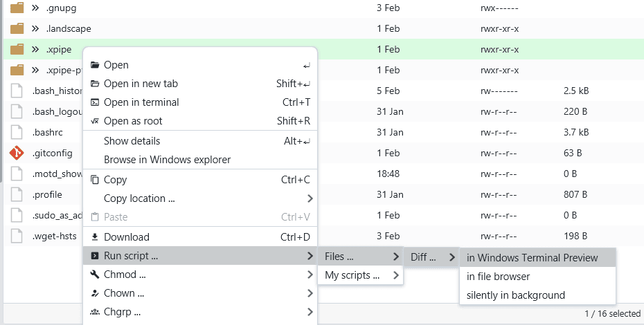The width and height of the screenshot is (644, 325).
Task: Expand the .landscape folder chevron
Action: coord(35,28)
